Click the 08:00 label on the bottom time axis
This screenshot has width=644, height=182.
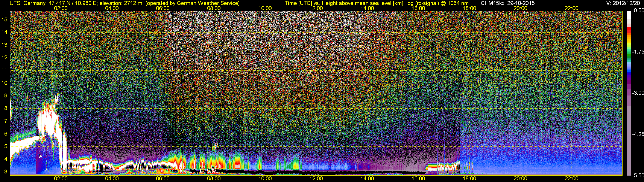click(x=214, y=179)
